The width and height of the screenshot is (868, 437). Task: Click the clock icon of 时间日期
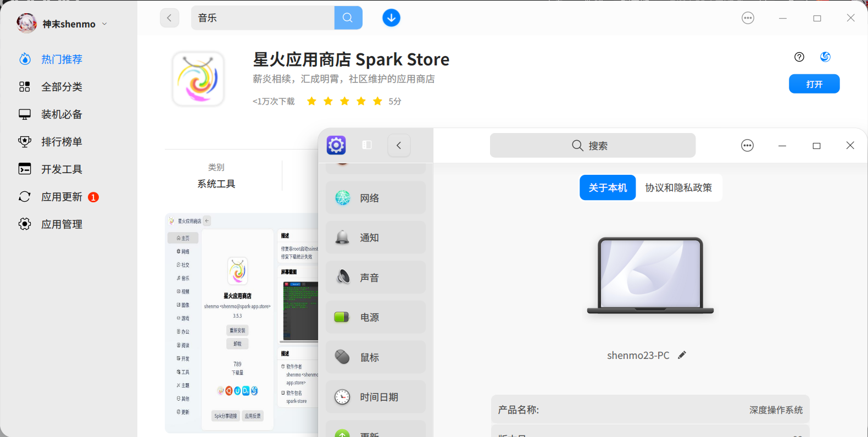click(342, 397)
